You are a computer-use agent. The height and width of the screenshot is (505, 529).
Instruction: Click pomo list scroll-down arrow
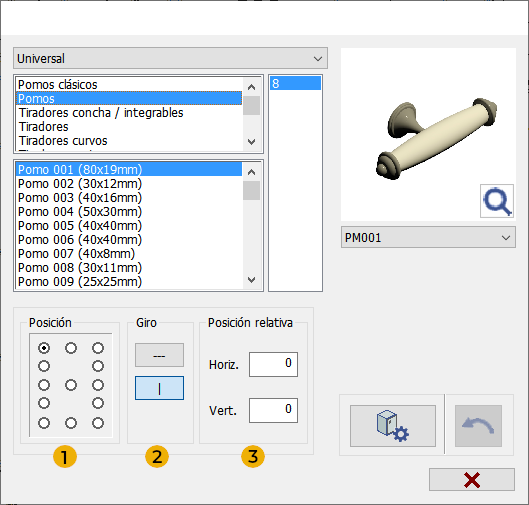(251, 280)
